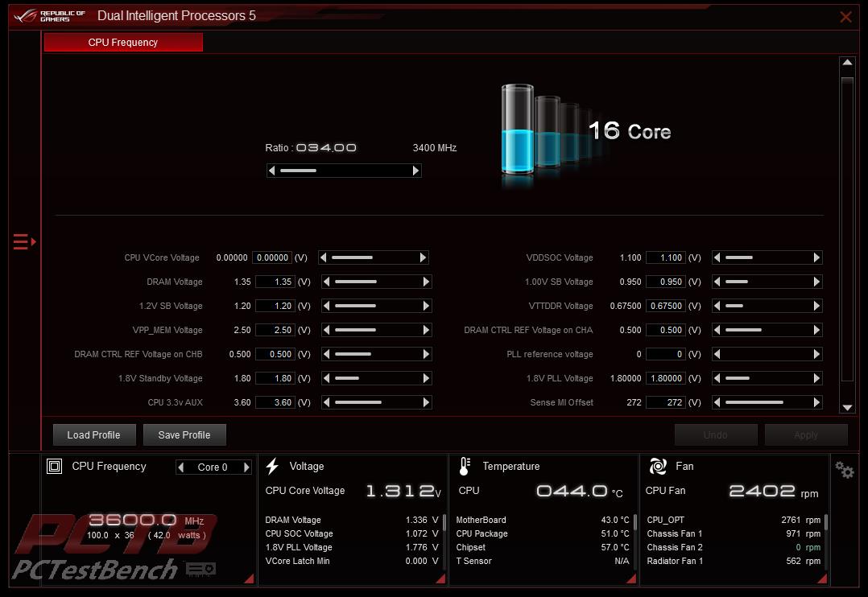Screen dimensions: 868x597
Task: Select previous core with left arrow
Action: point(180,467)
